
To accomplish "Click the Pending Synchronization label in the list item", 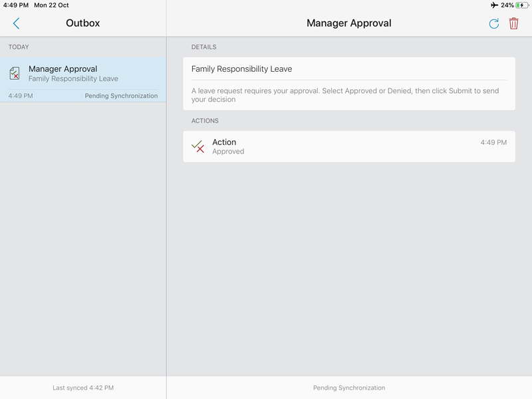I will [121, 96].
